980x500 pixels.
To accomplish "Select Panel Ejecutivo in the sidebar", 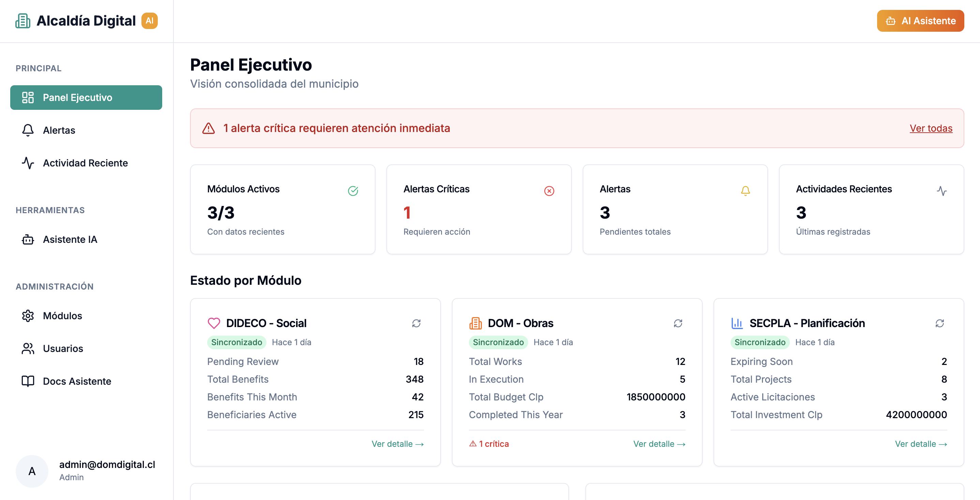I will (86, 98).
